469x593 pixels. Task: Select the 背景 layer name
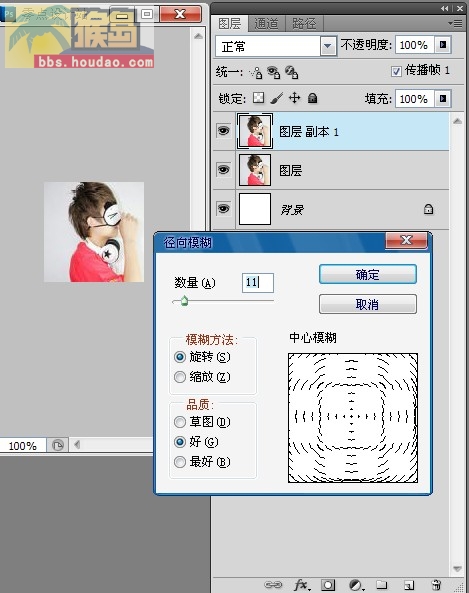tap(292, 209)
